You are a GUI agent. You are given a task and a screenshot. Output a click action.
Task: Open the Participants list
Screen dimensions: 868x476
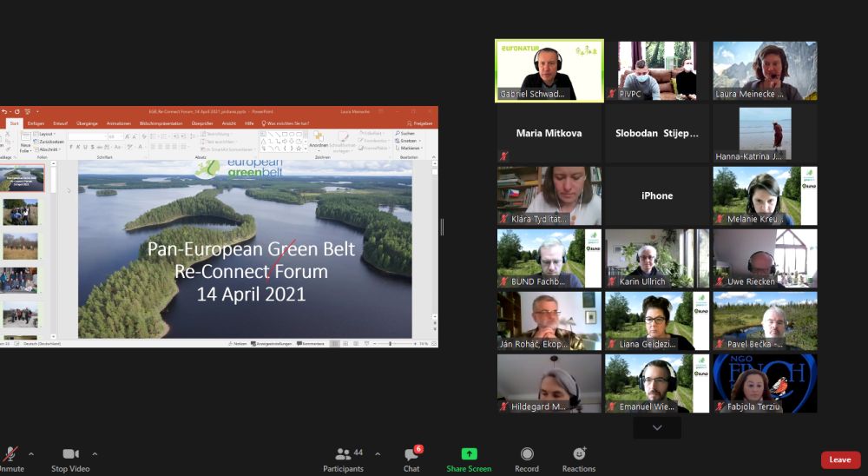343,459
